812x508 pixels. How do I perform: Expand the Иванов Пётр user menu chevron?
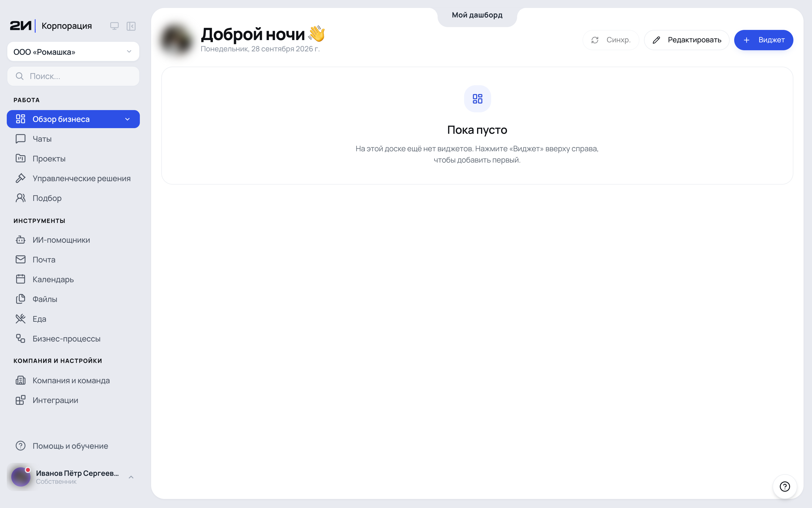pos(131,477)
